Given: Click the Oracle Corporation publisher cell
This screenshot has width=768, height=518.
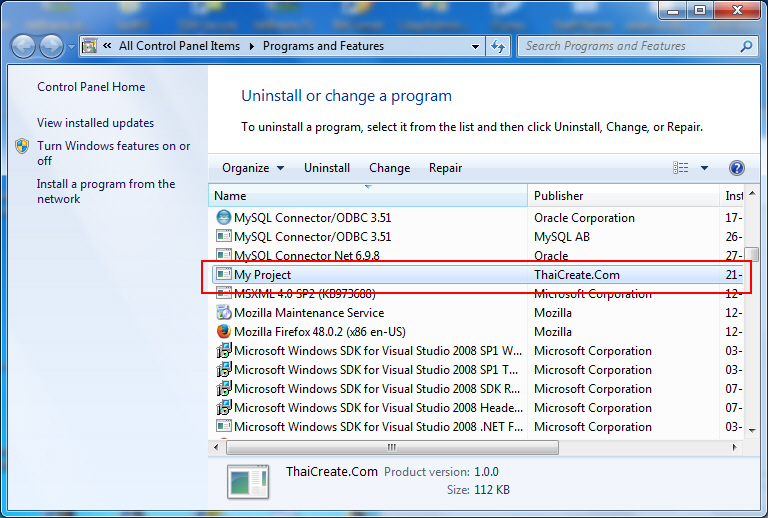Looking at the screenshot, I should (584, 218).
